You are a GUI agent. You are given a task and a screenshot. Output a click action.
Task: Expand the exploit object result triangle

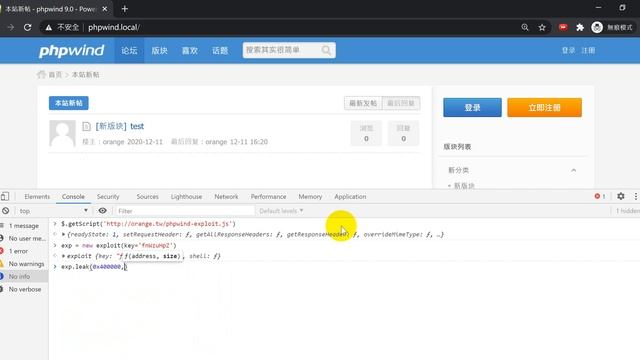coord(64,256)
